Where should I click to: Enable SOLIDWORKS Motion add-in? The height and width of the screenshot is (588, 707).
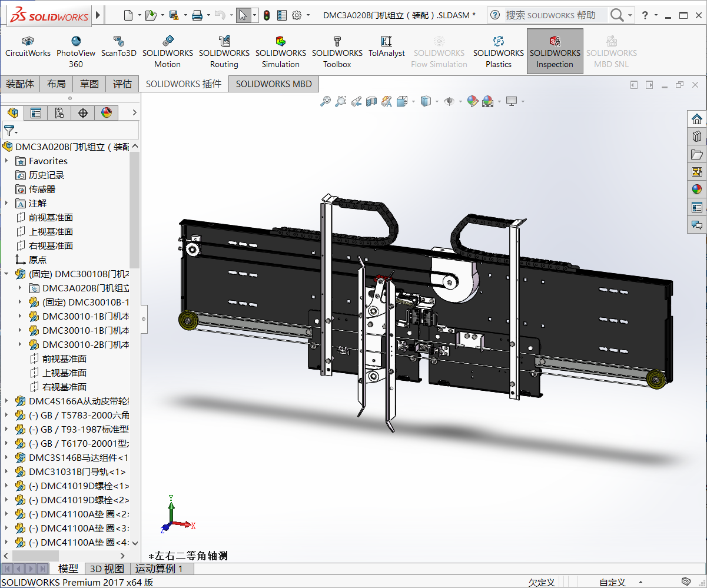168,52
